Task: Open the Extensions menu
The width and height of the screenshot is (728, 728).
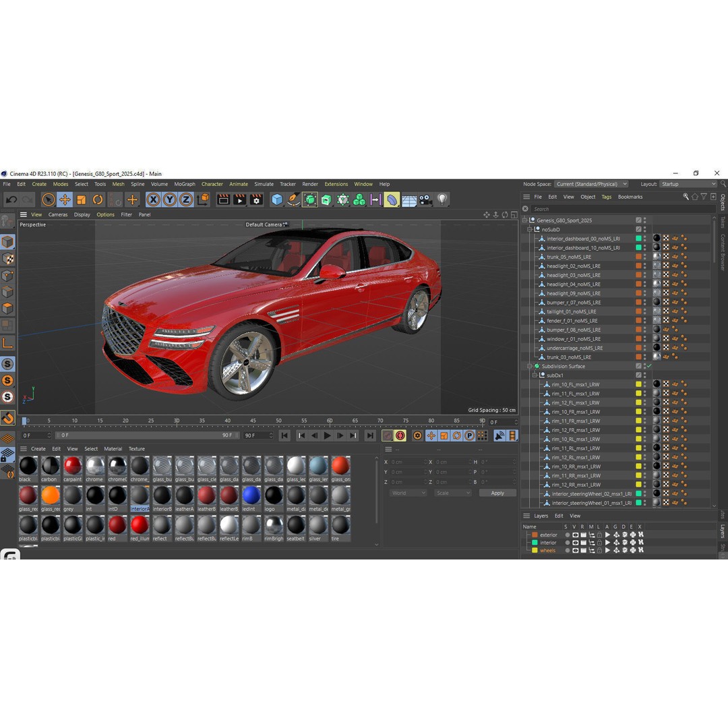Action: pos(336,184)
